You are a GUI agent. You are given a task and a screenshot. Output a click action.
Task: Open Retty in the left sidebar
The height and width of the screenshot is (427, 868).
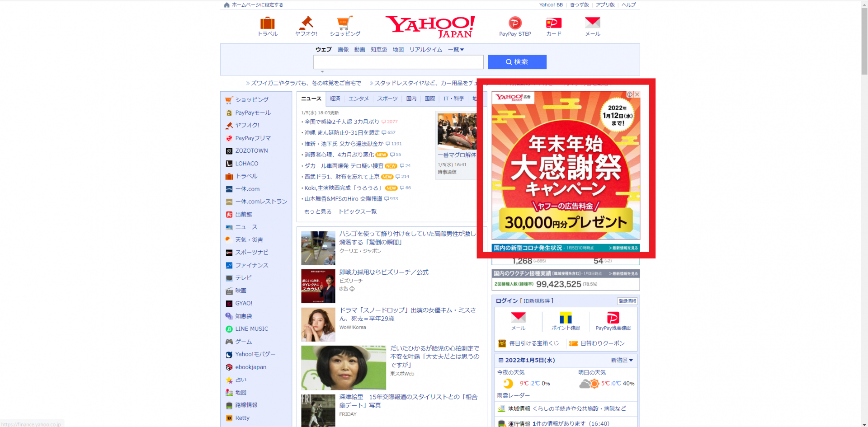tap(242, 418)
